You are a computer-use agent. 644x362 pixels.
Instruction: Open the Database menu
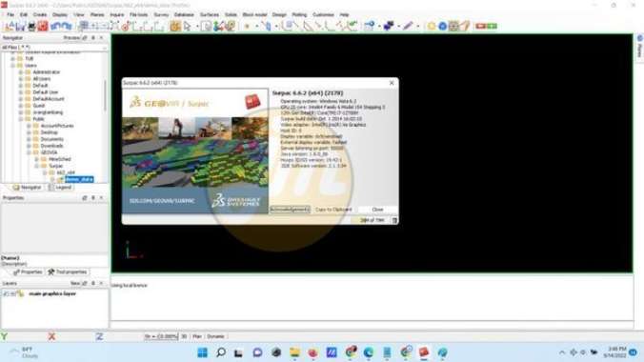(184, 15)
